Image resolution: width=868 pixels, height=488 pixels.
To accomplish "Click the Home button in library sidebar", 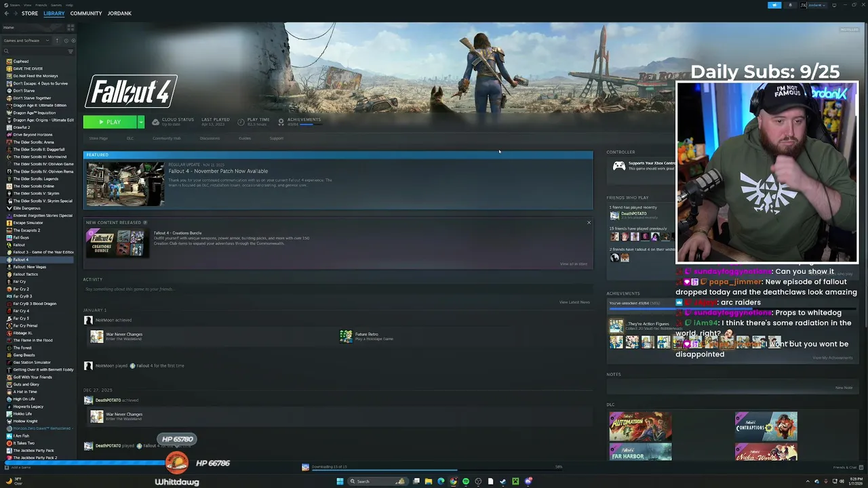I will [9, 27].
